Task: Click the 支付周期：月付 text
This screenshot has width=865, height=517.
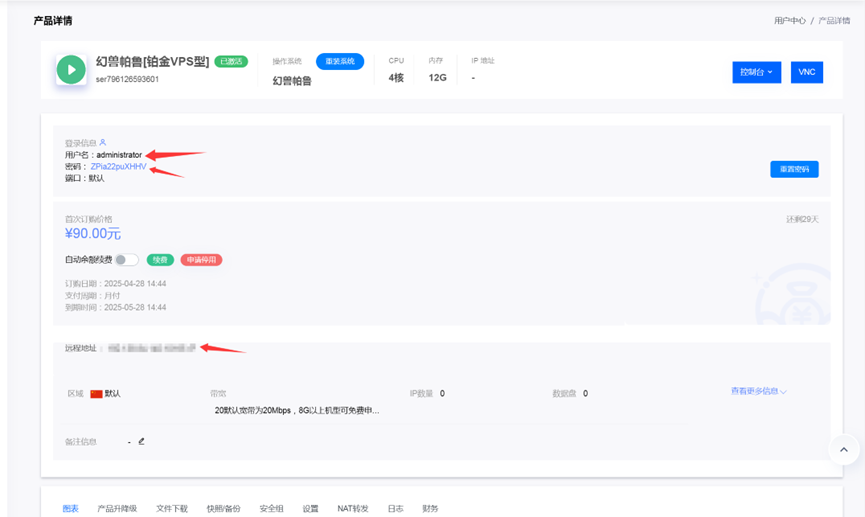Action: (x=92, y=296)
